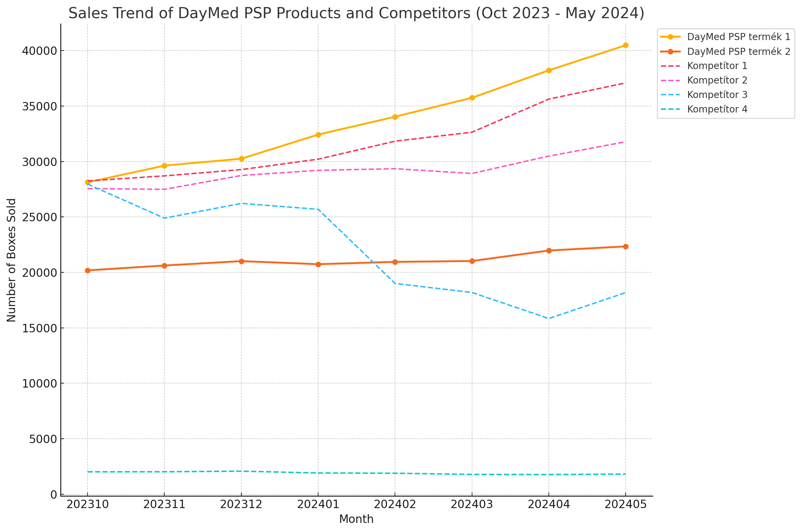
Task: Click the yellow termék 1 marker at 202401
Action: point(318,135)
